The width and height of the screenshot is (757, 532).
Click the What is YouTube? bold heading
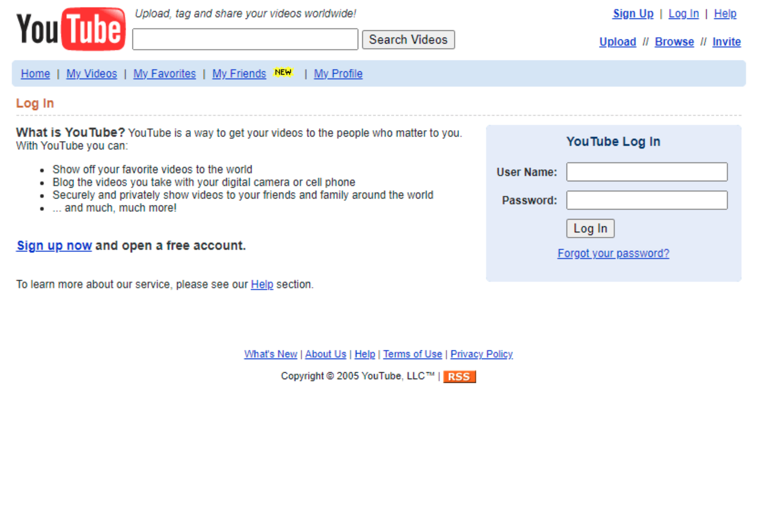point(71,132)
